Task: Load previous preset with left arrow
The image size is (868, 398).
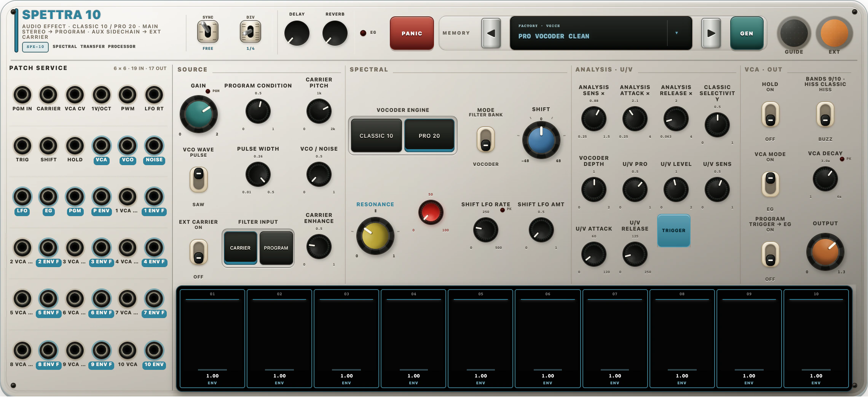Action: [x=491, y=33]
